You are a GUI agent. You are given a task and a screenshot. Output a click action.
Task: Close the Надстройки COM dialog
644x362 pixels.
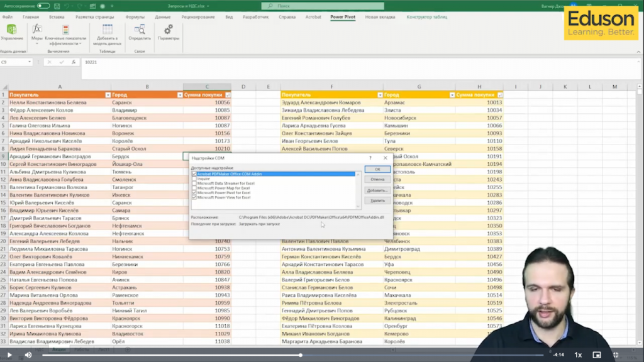point(386,158)
